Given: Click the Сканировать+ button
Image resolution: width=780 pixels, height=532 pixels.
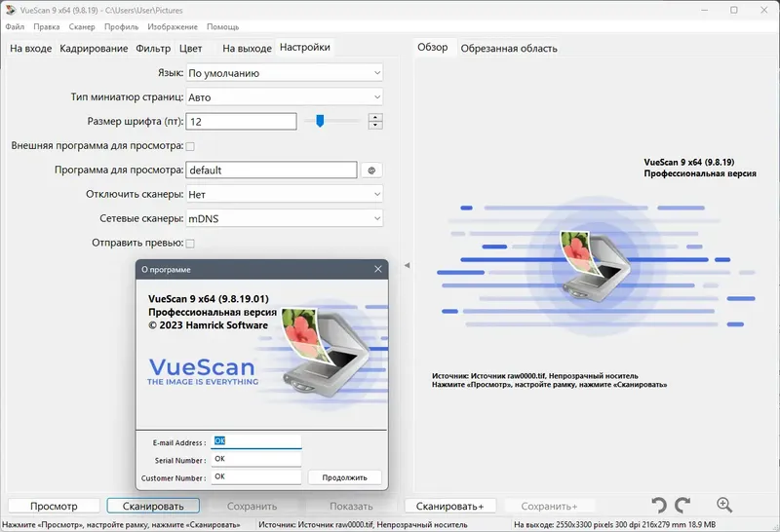Looking at the screenshot, I should [450, 506].
